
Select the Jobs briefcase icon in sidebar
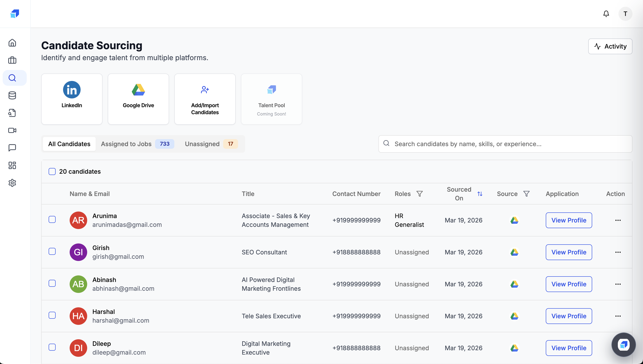click(12, 60)
